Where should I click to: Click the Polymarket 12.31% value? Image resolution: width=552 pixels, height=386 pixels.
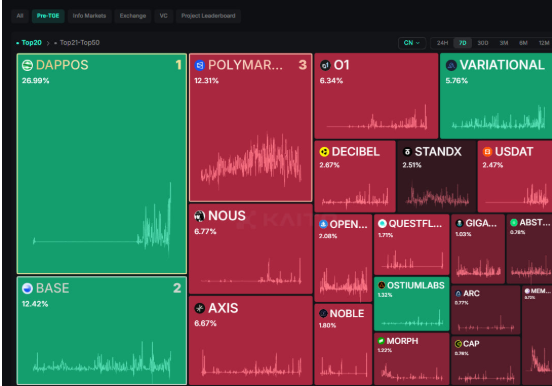tap(206, 81)
